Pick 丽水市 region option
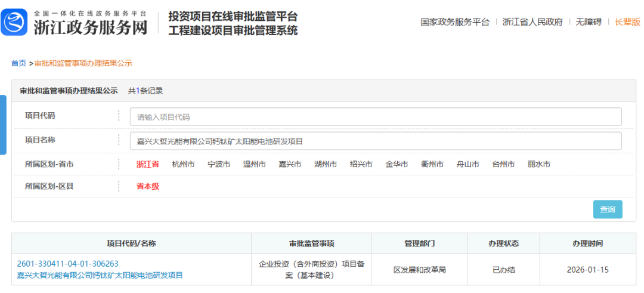 coord(539,165)
